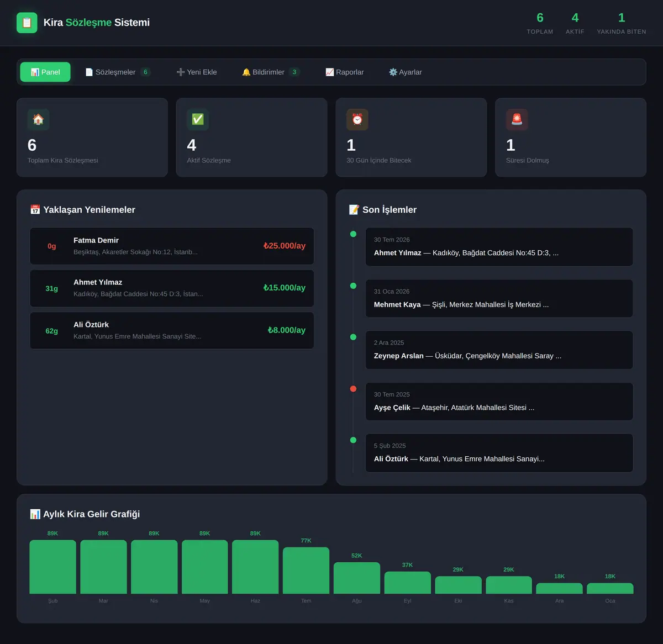
Task: Open Fatma Demir's renewal entry
Action: pos(172,246)
